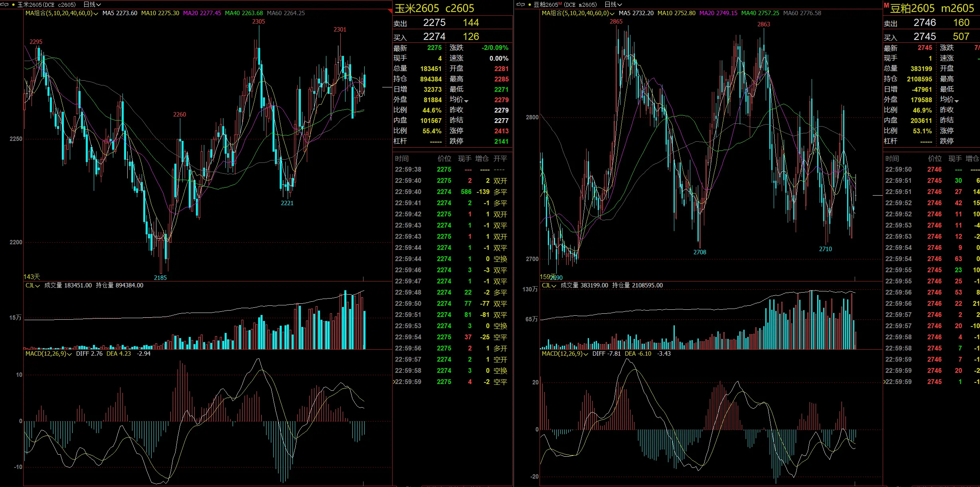
Task: Toggle the 均价 dropdown arrow in corn quote panel
Action: [x=466, y=101]
